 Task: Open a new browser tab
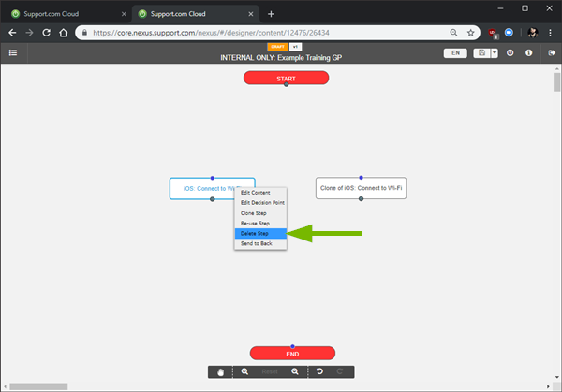[271, 14]
